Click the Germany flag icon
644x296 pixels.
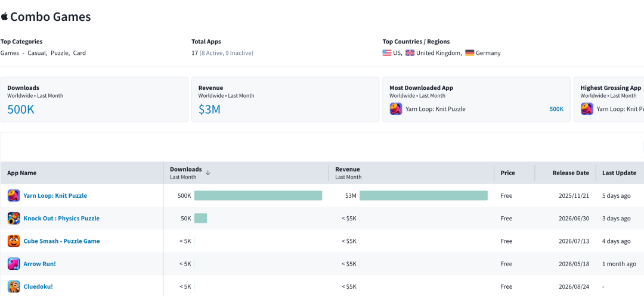tap(469, 53)
